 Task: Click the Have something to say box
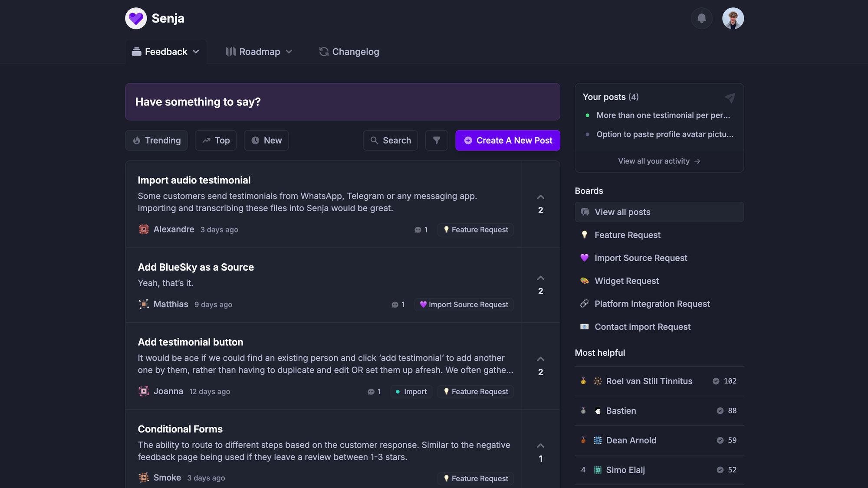point(342,102)
